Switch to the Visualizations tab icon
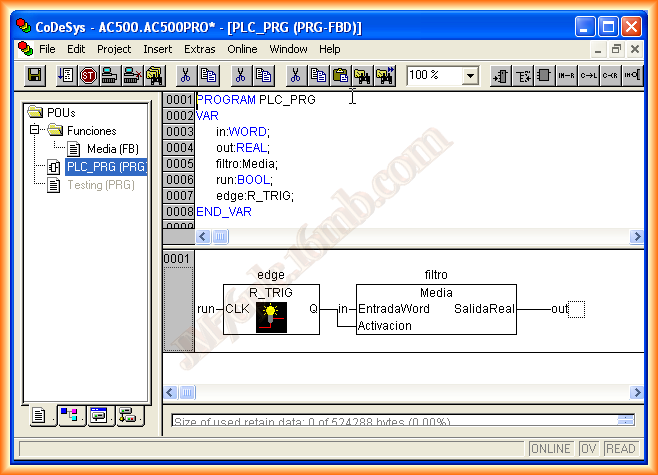Image resolution: width=658 pixels, height=475 pixels. click(98, 416)
